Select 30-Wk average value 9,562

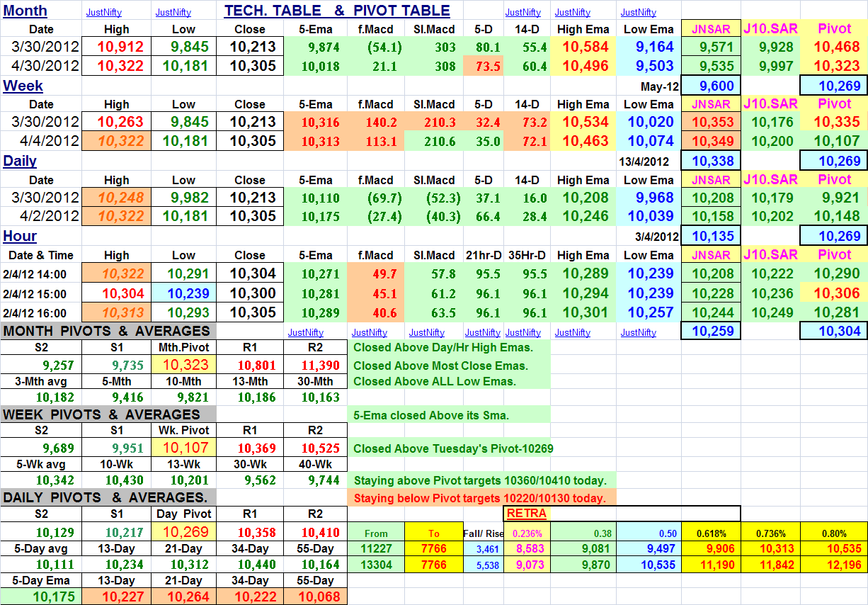pos(249,480)
